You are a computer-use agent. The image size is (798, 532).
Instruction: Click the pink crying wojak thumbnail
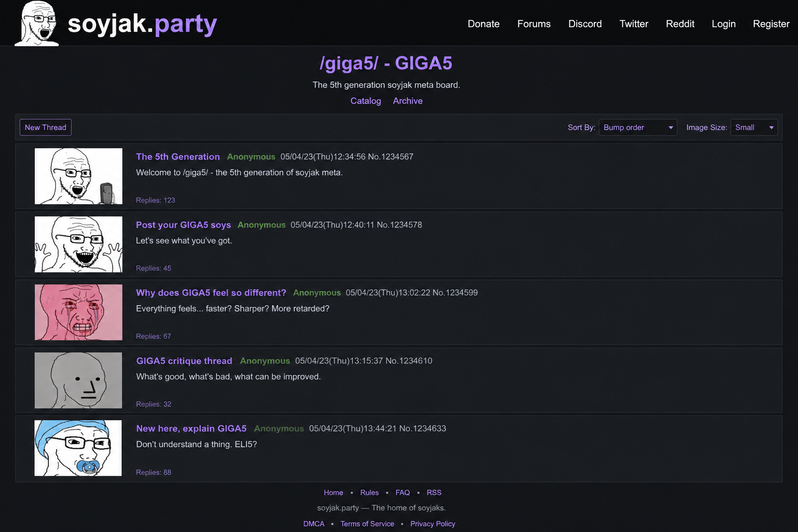coord(78,312)
